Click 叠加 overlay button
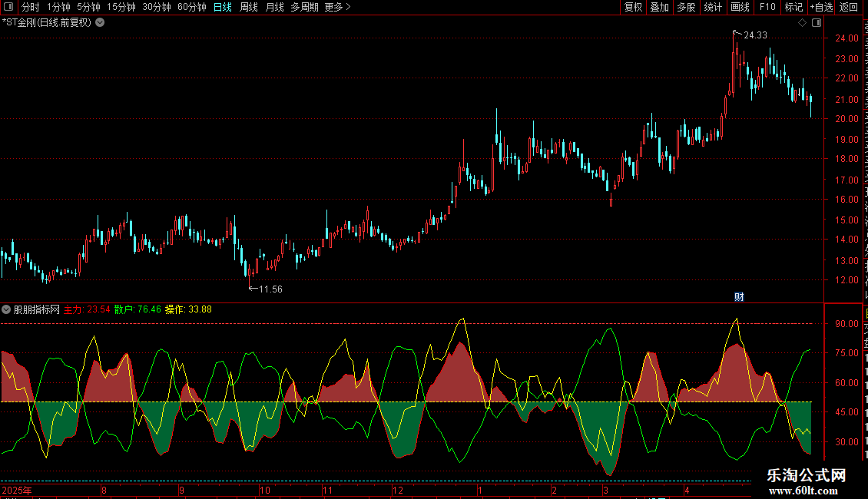Image resolution: width=868 pixels, height=499 pixels. tap(660, 7)
